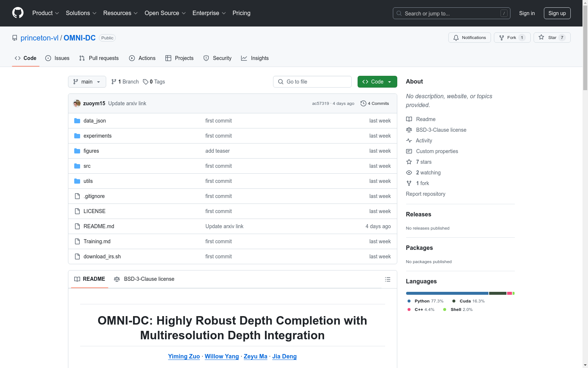Switch to the Security tab
This screenshot has height=368, width=588.
click(x=218, y=58)
